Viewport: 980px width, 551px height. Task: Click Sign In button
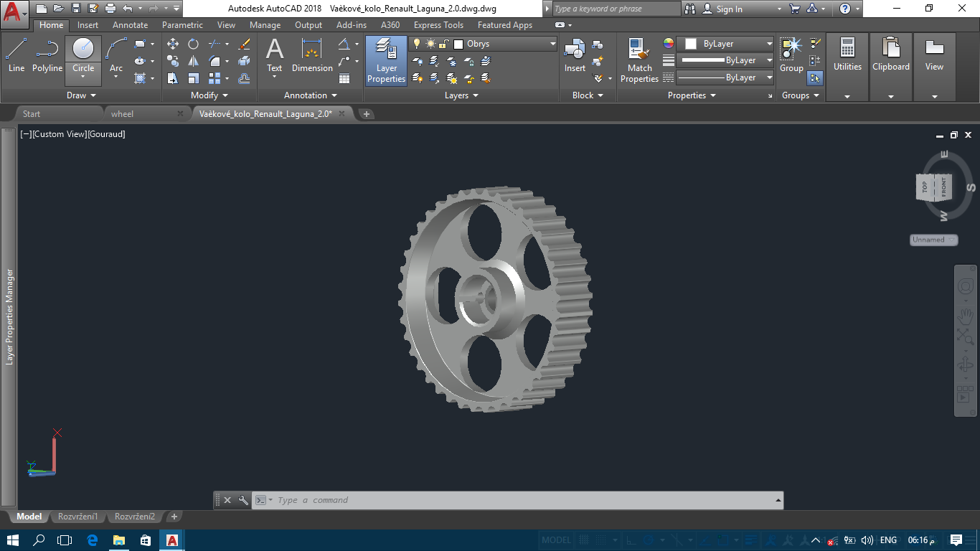pyautogui.click(x=729, y=9)
